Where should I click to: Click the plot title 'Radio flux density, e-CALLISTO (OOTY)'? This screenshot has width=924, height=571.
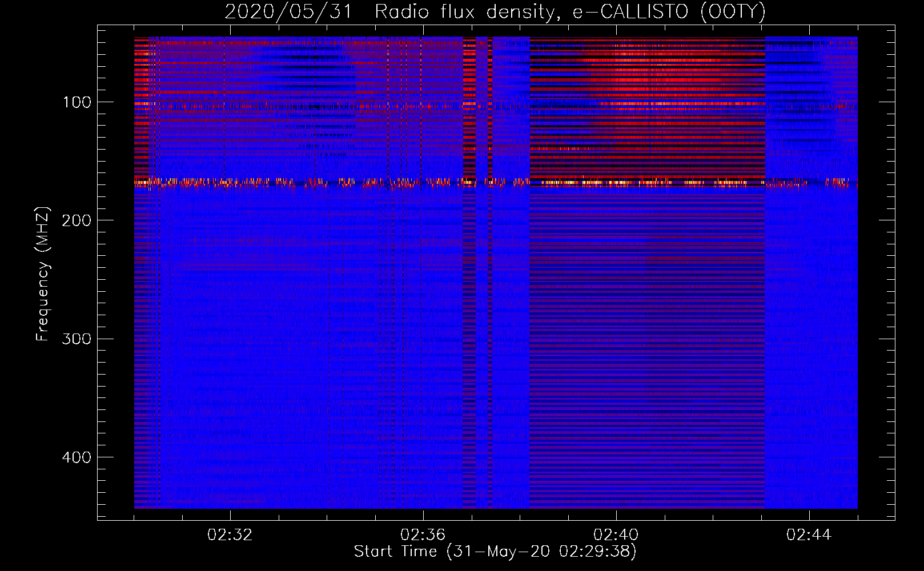click(570, 12)
